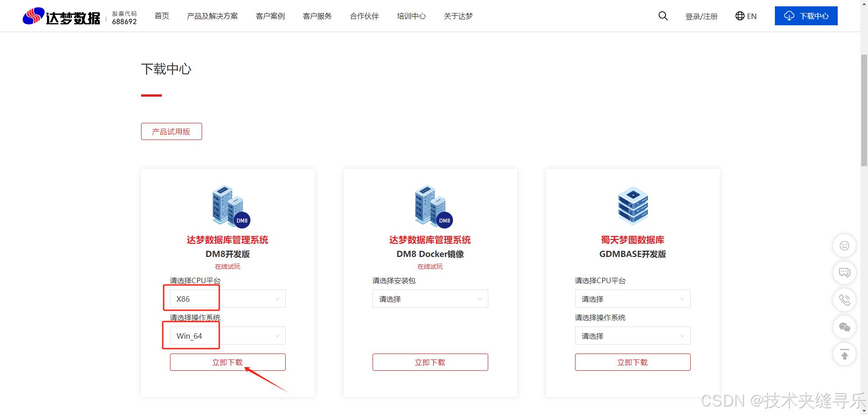Screen dimensions: 868x415
Task: Click 登录/注册 link
Action: (x=702, y=16)
